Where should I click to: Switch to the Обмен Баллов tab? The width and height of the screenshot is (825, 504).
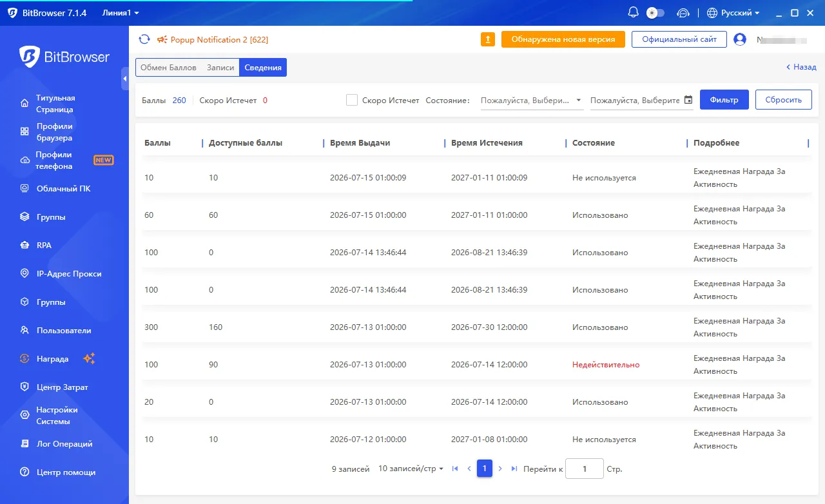tap(168, 67)
